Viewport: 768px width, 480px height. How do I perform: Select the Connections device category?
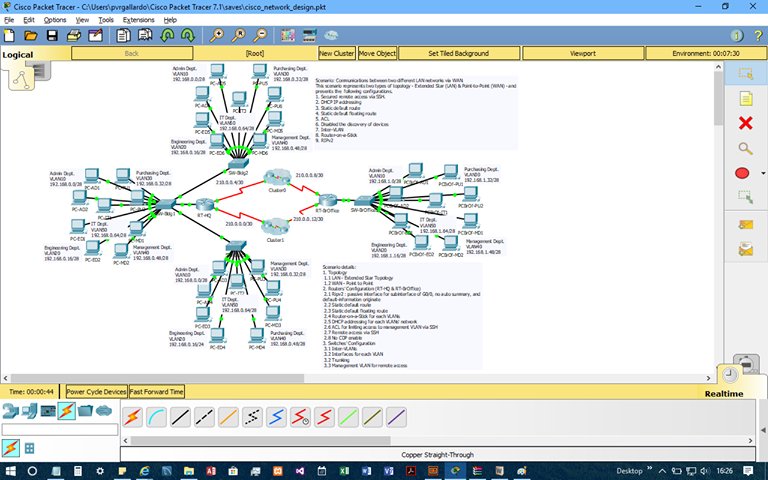[x=66, y=411]
